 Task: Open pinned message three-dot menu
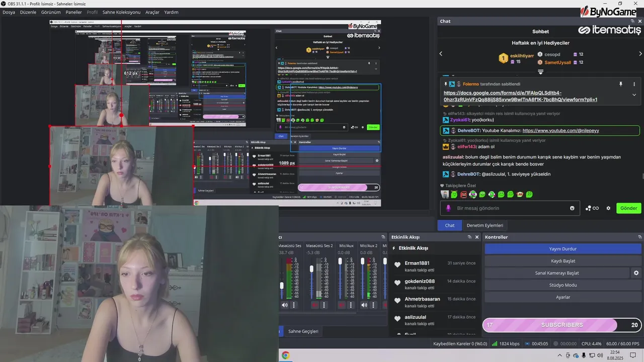[x=634, y=84]
